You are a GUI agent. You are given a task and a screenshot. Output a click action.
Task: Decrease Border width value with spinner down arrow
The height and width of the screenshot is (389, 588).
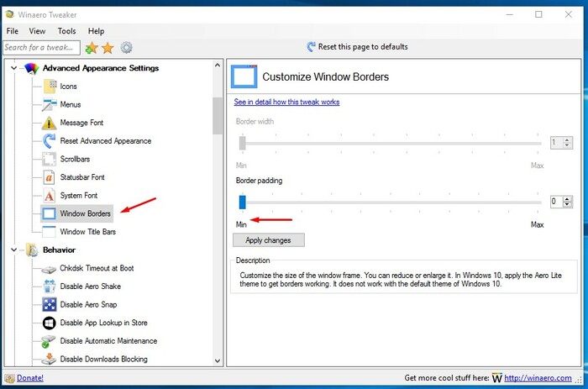click(x=567, y=145)
